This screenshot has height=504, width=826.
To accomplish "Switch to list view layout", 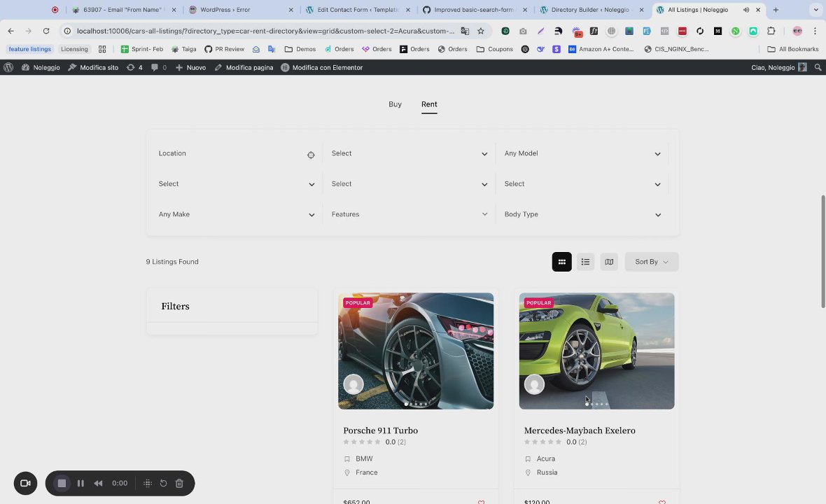I will click(585, 262).
